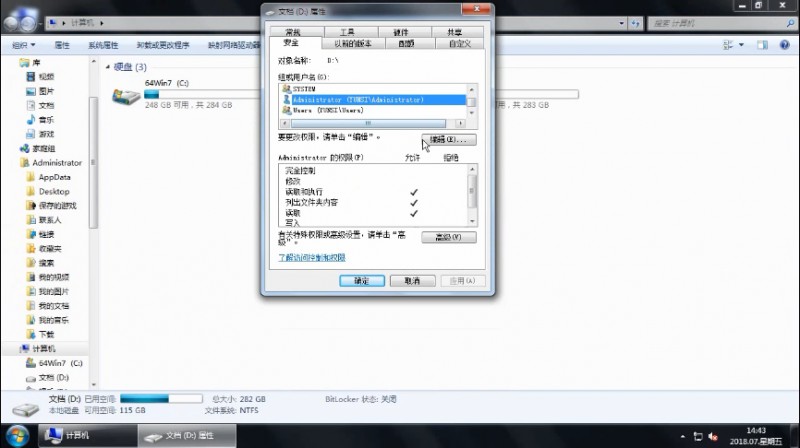Click the search magnifier icon
Image resolution: width=800 pixels, height=448 pixels.
pos(790,23)
